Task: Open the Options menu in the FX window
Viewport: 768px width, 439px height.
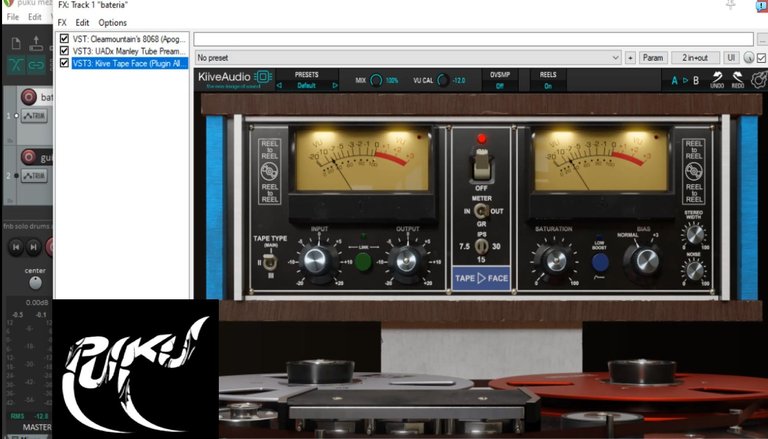Action: [112, 23]
